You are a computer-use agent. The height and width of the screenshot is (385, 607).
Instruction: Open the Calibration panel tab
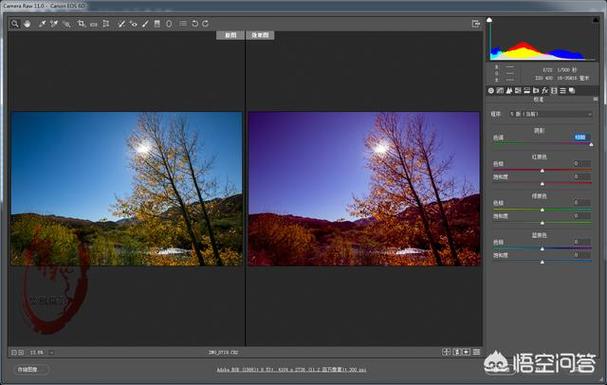554,91
